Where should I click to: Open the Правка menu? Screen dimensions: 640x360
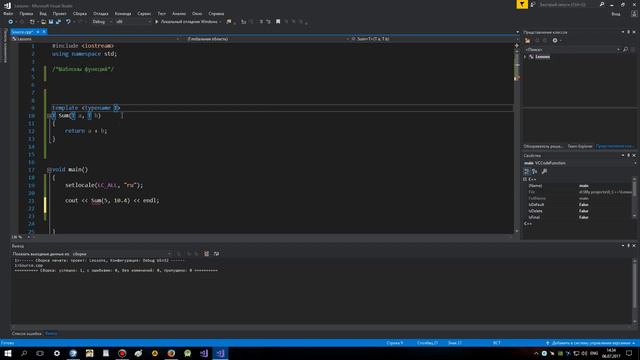(x=26, y=13)
